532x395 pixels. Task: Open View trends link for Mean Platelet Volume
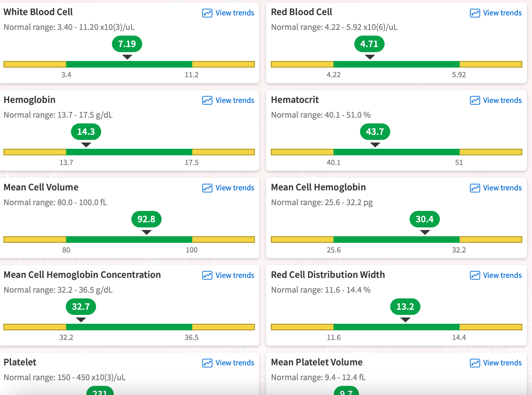tap(502, 363)
